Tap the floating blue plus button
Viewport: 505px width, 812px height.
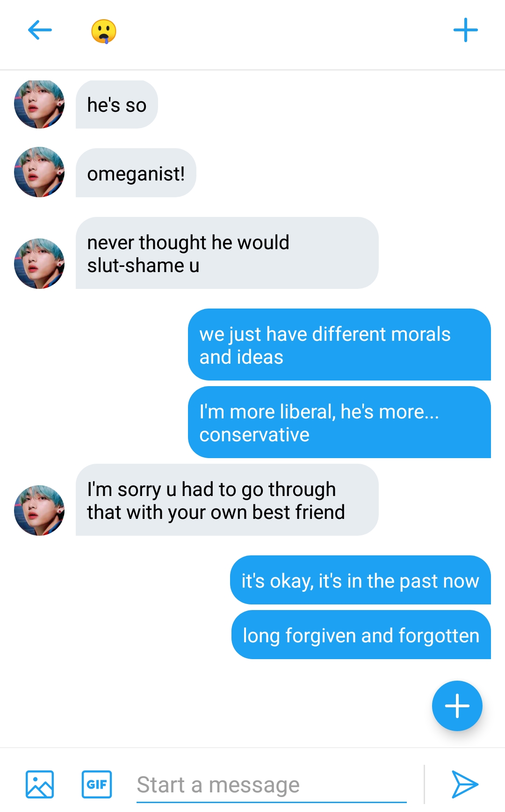tap(457, 706)
